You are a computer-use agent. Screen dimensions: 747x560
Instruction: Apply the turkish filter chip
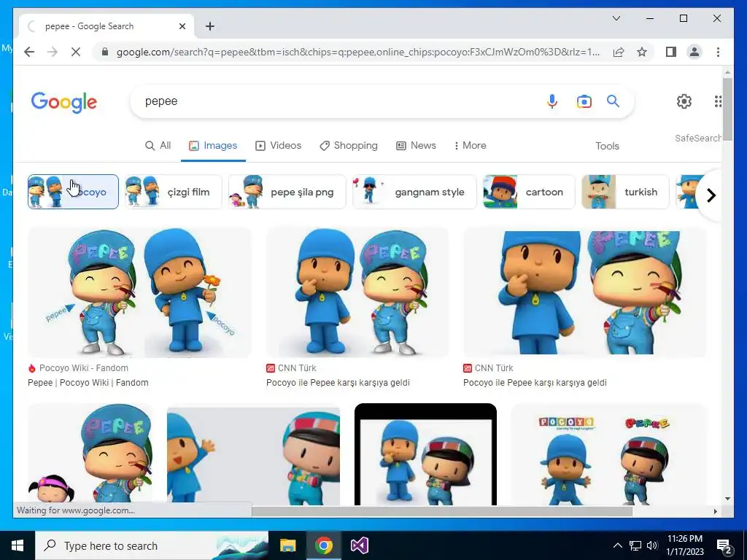click(625, 192)
